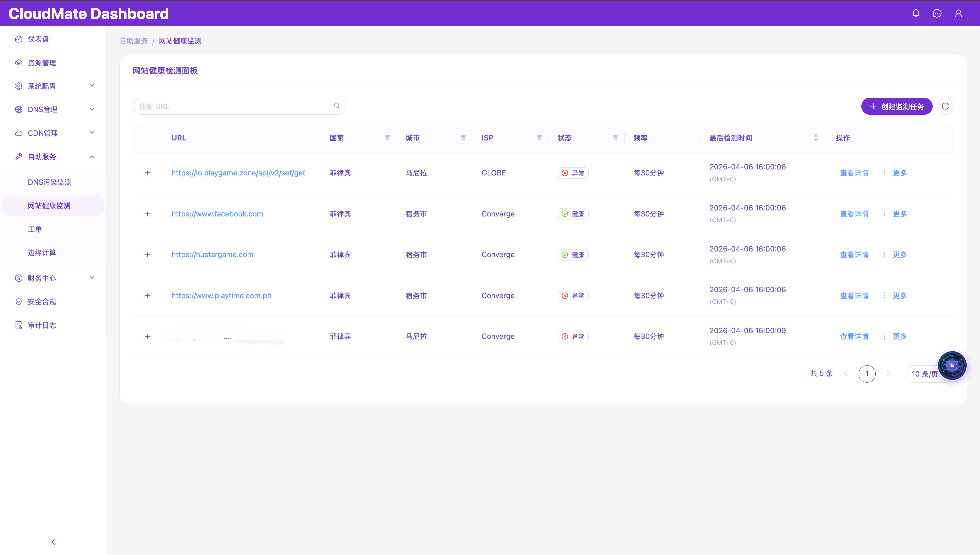Expand the 系统配置 section
980x555 pixels.
(x=92, y=85)
